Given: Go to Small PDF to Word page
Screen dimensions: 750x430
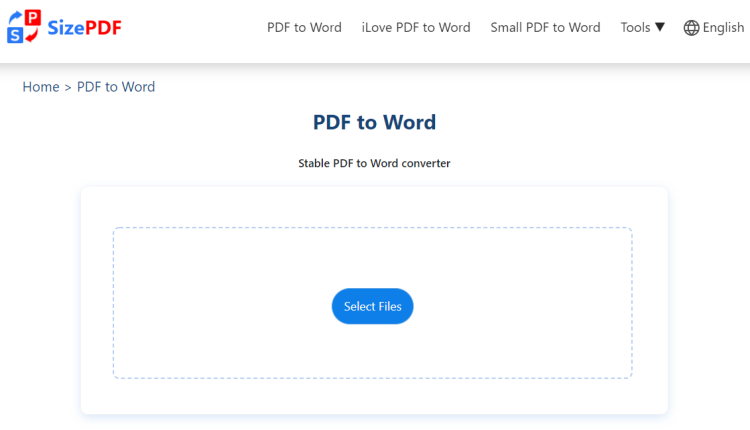Looking at the screenshot, I should click(x=545, y=28).
